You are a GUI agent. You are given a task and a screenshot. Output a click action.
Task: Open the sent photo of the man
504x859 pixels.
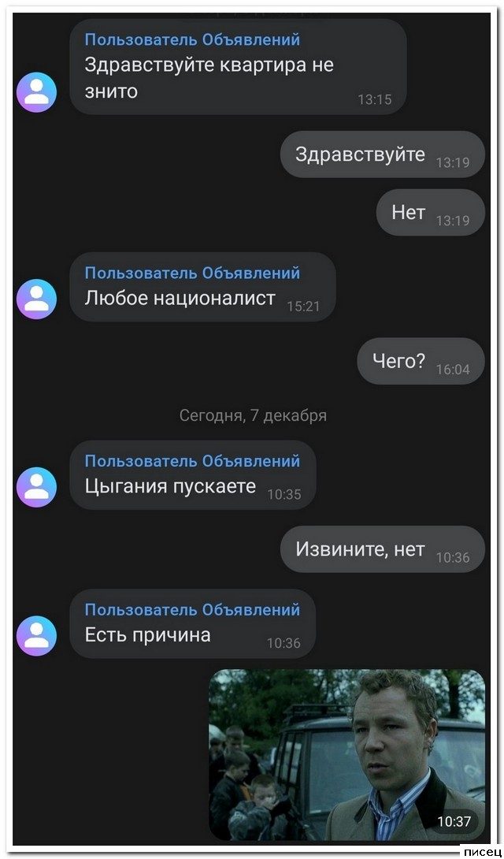(x=347, y=755)
